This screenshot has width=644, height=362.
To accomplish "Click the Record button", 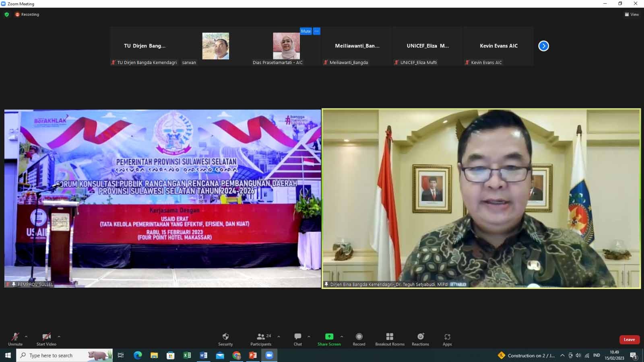I will (x=359, y=339).
